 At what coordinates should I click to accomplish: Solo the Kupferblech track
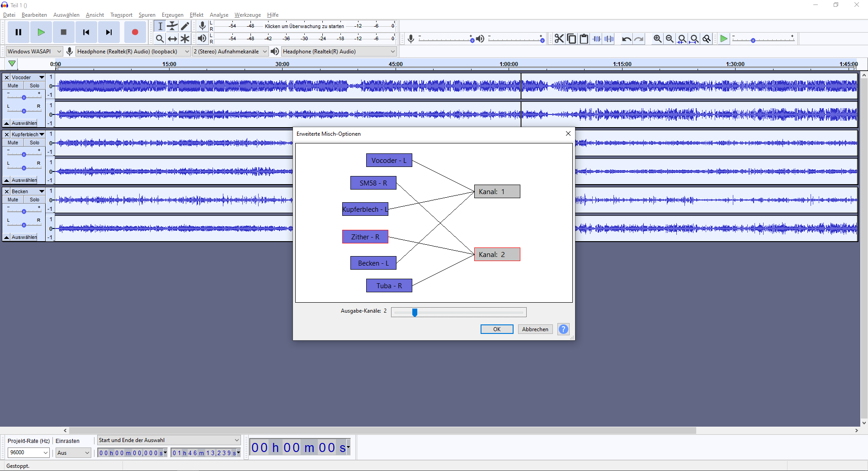pyautogui.click(x=35, y=143)
